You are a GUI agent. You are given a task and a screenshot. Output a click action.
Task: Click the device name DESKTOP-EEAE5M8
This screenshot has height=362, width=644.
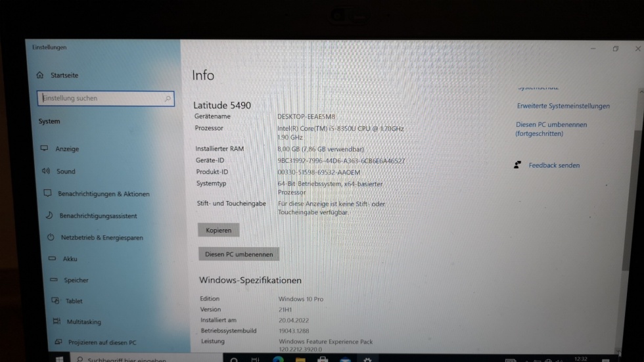point(306,116)
